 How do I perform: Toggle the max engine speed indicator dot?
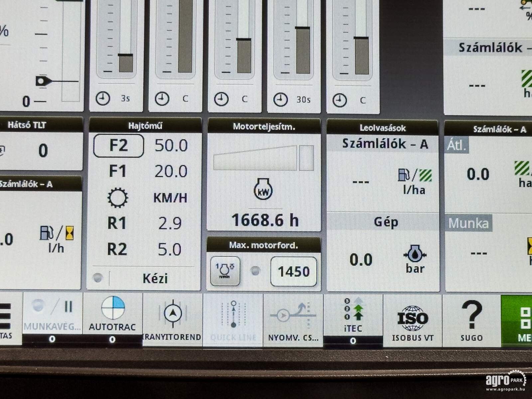[x=255, y=271]
